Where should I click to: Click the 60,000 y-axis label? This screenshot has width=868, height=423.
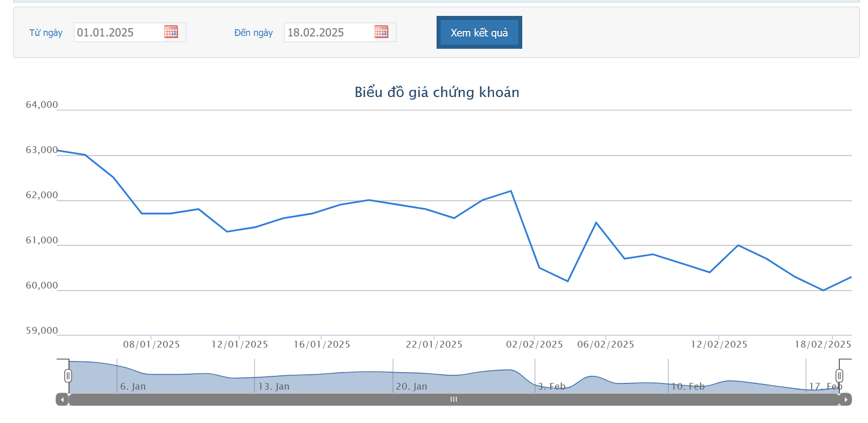(x=42, y=285)
